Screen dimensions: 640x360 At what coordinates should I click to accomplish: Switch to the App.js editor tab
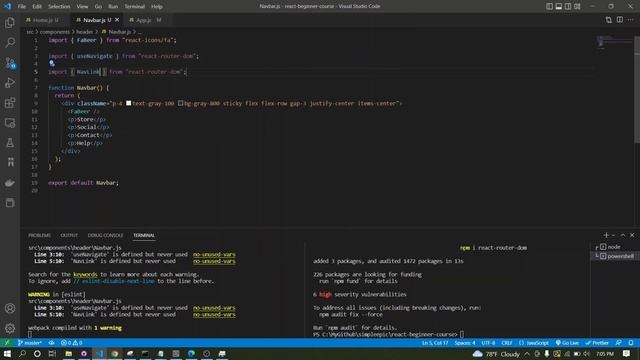pos(146,20)
